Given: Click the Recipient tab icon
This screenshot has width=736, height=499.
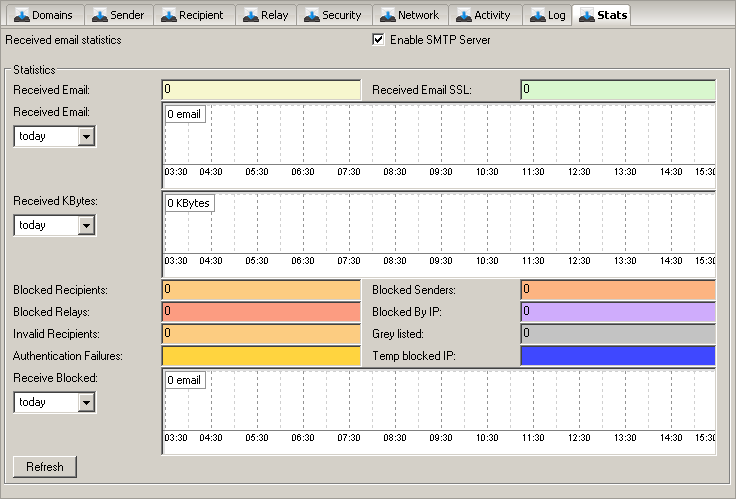Looking at the screenshot, I should (x=169, y=15).
